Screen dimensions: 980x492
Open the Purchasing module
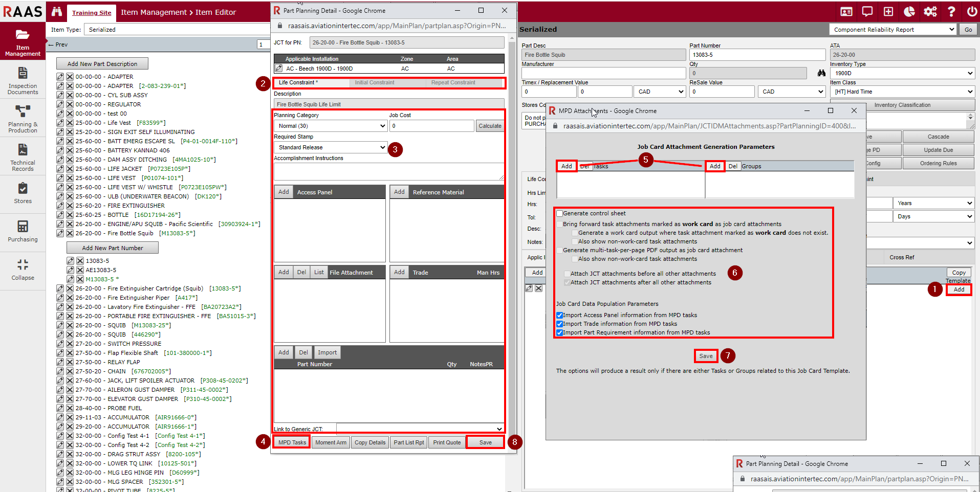[x=23, y=231]
